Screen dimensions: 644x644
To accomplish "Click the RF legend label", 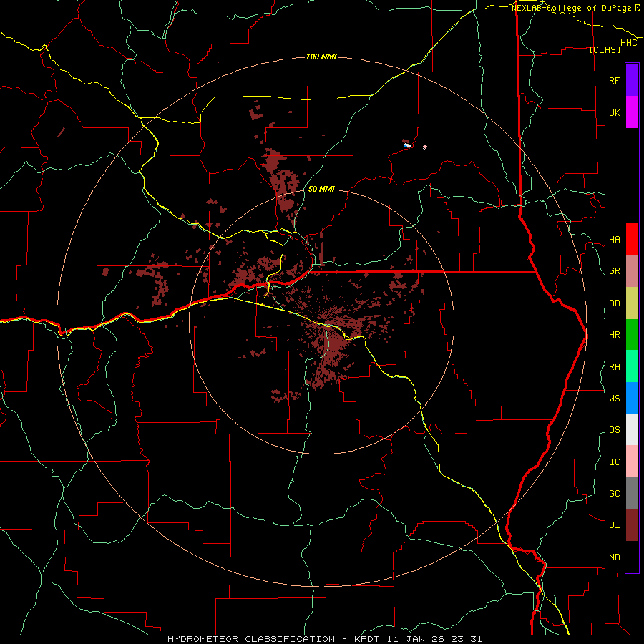I will tap(614, 80).
